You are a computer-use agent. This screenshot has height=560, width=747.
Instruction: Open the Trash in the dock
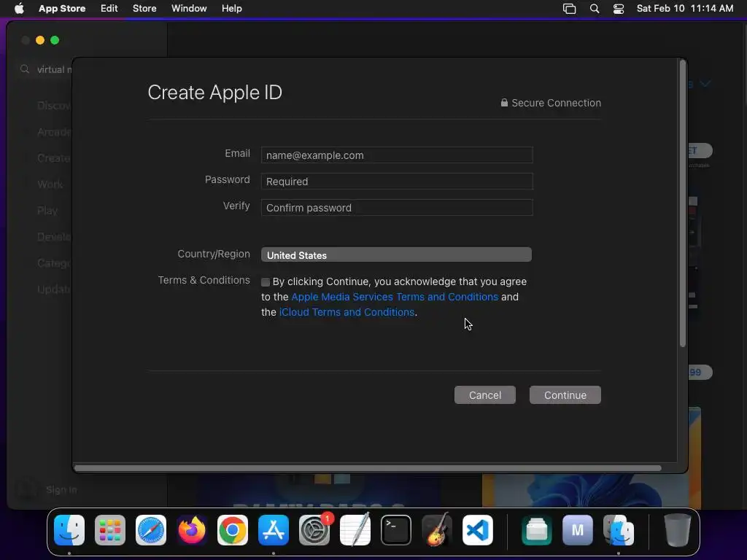(677, 530)
